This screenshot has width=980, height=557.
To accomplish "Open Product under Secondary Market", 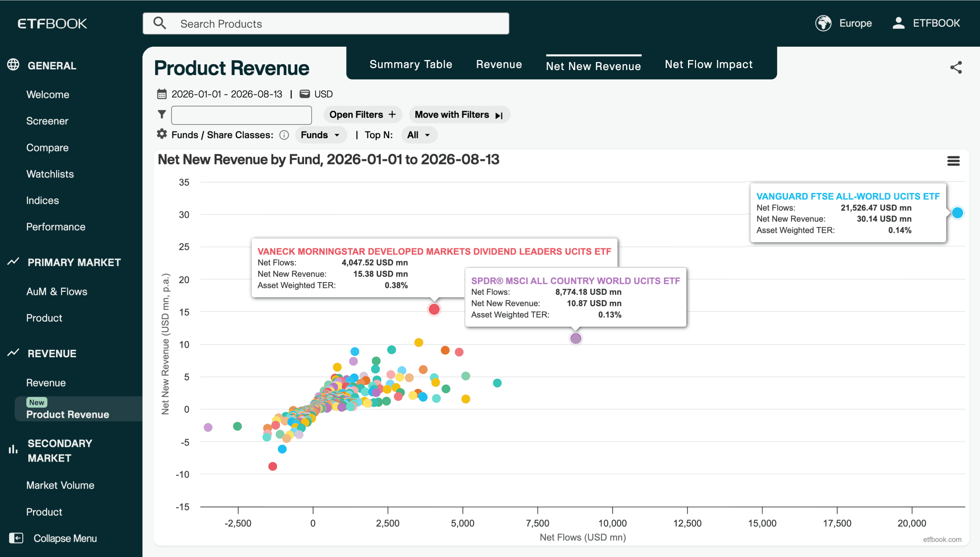I will [44, 512].
